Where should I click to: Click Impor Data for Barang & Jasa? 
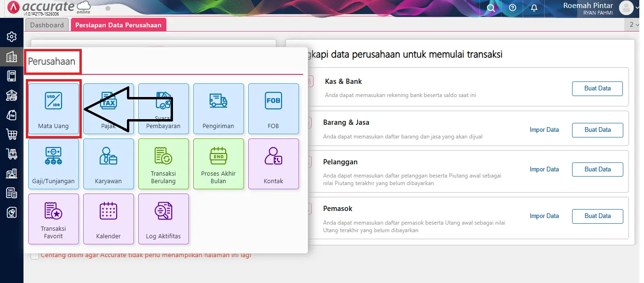(x=544, y=130)
